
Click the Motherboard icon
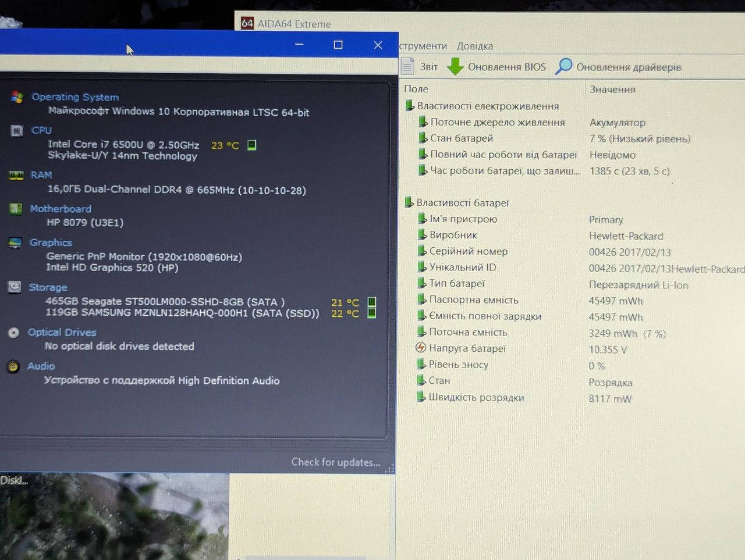[16, 209]
